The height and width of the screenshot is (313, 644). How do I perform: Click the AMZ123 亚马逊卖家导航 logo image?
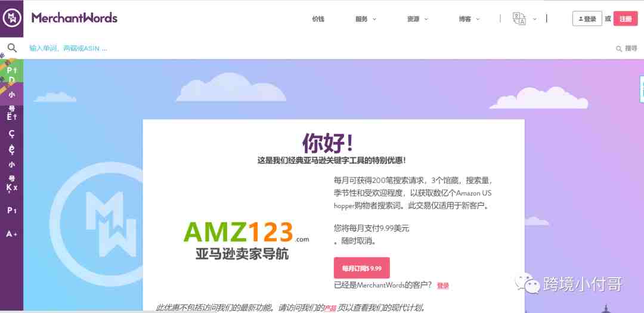(246, 240)
